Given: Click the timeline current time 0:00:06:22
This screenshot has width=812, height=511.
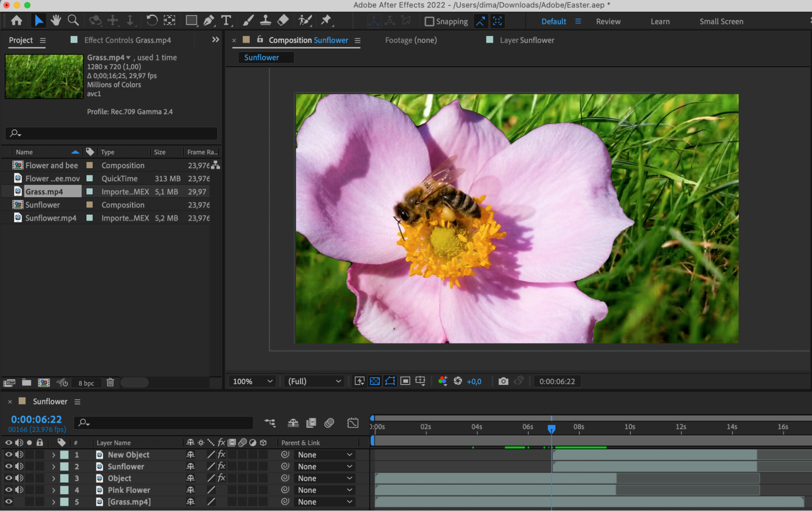Looking at the screenshot, I should 36,420.
